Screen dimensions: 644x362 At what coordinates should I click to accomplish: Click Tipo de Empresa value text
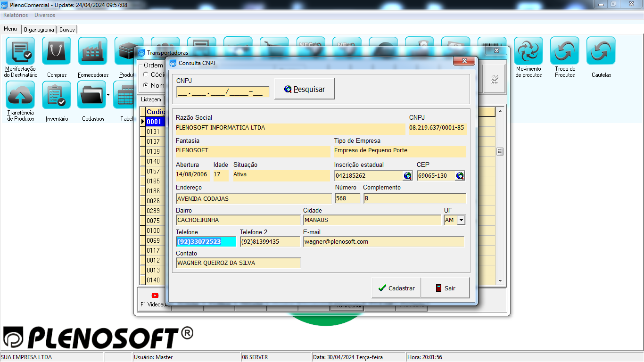[x=371, y=150]
